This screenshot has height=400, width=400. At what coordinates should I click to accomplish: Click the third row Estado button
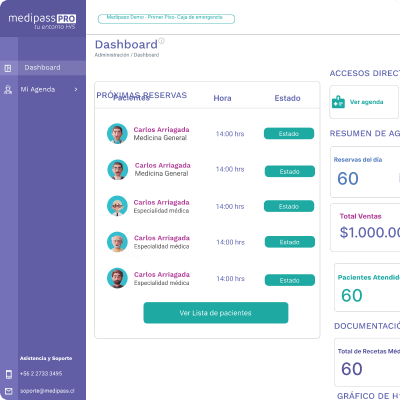[289, 206]
